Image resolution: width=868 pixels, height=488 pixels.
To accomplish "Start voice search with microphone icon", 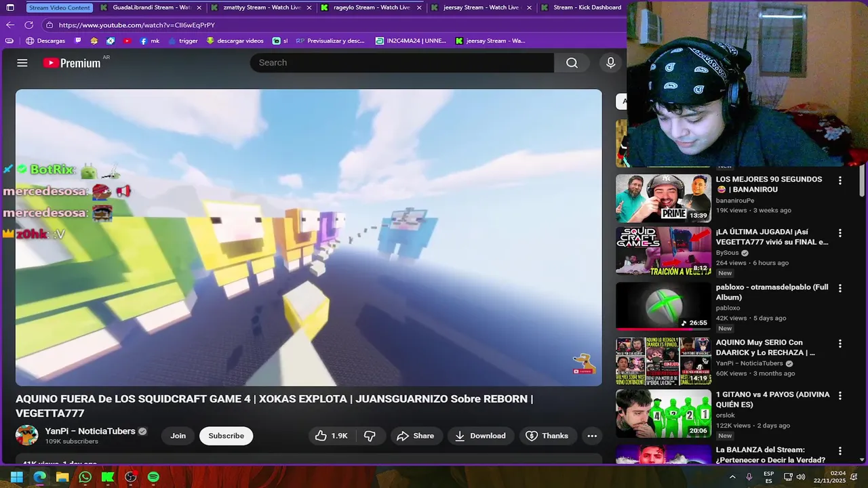I will click(x=610, y=62).
